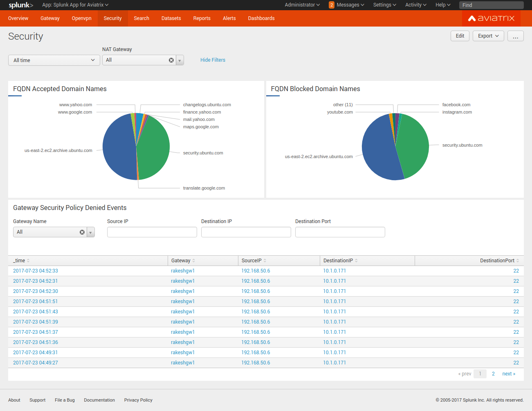Click the Hide Filters link
The width and height of the screenshot is (532, 411).
pos(213,60)
